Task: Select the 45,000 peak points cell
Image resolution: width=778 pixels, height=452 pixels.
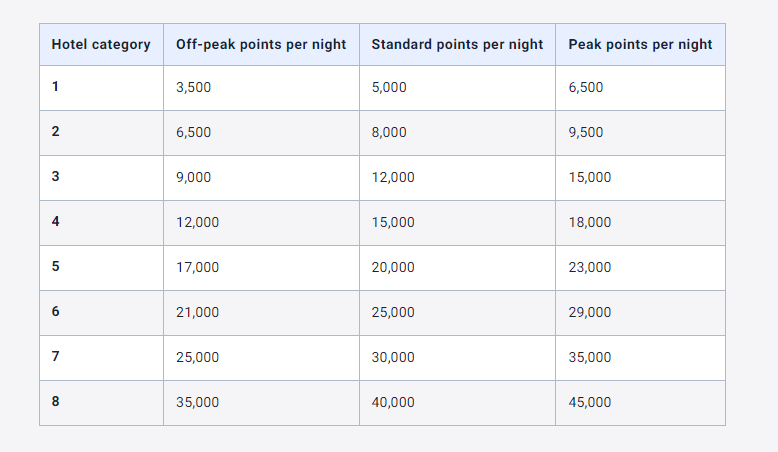Action: tap(589, 403)
